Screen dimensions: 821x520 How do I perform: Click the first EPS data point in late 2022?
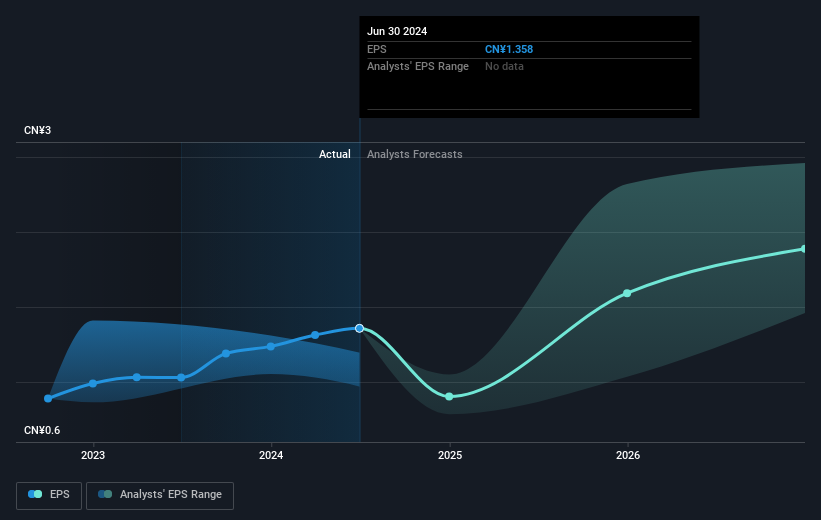[x=48, y=399]
